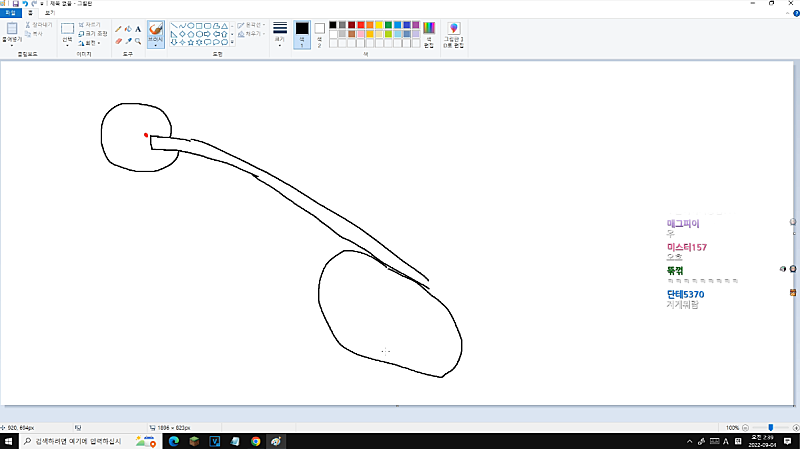Screen dimensions: 800x449
Task: Select the Text tool
Action: tap(137, 29)
